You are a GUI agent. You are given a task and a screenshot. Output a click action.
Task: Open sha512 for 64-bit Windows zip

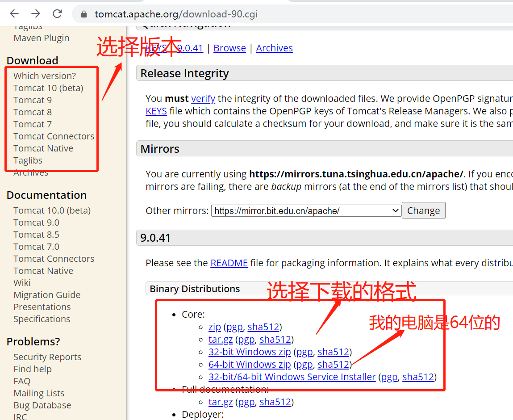334,364
